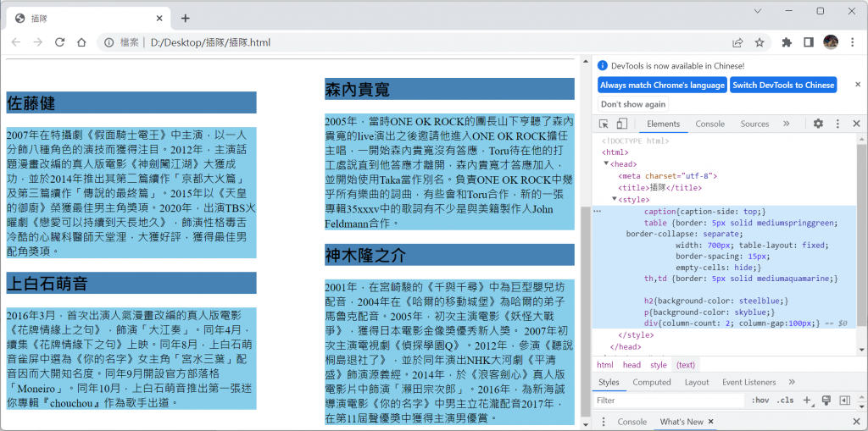Open the Event Listeners pane tab
868x431 pixels.
coord(748,383)
